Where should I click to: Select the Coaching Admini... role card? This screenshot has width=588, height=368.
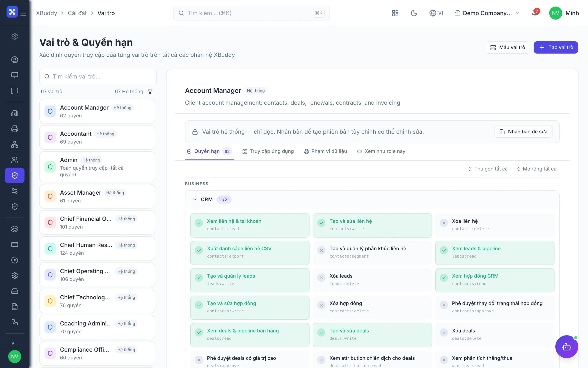click(97, 327)
